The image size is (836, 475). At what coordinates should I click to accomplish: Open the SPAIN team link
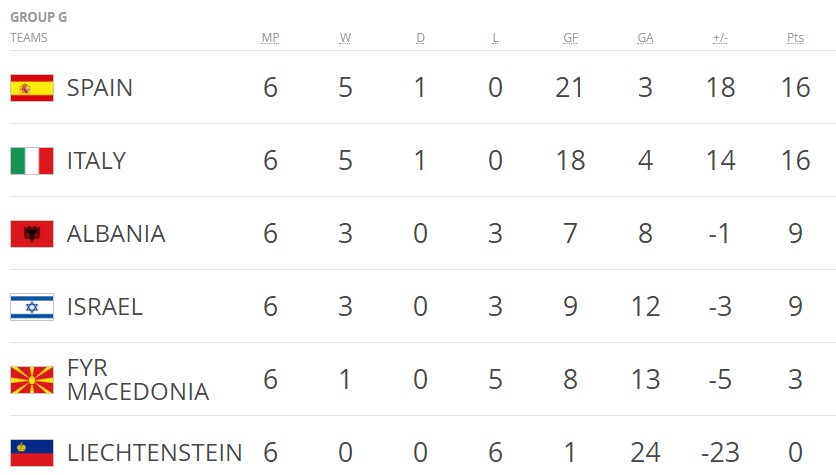(100, 87)
